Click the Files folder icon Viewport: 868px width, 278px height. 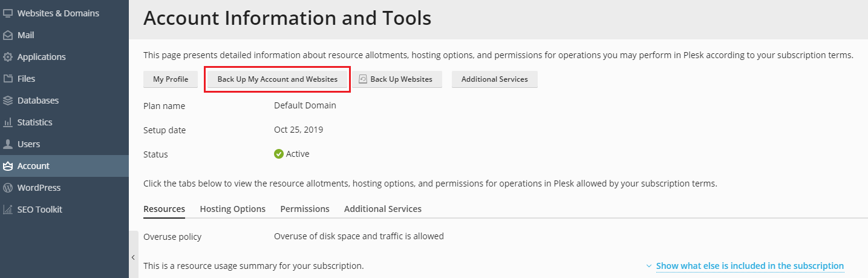pyautogui.click(x=8, y=79)
